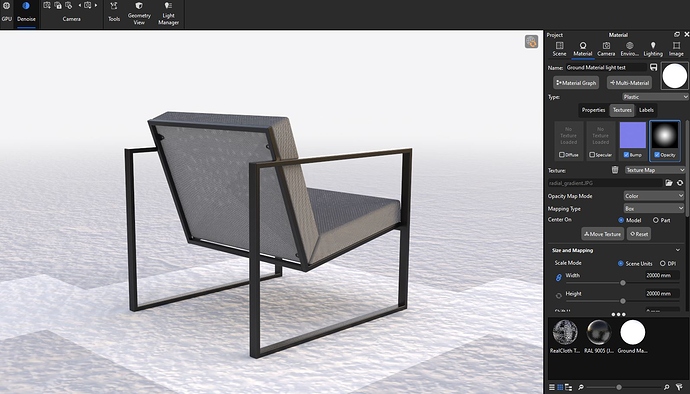Open the Texture Map dropdown
Screen dimensions: 690x394
click(x=655, y=170)
